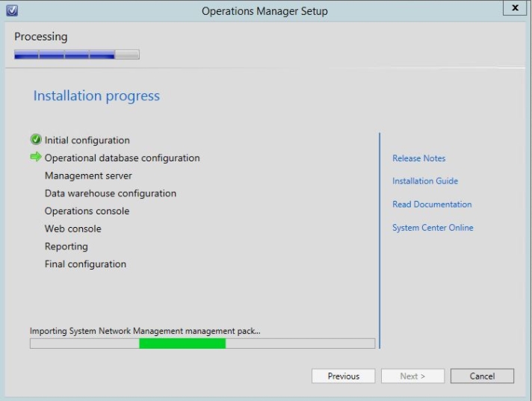Click the Operations Manager Setup title bar icon
The width and height of the screenshot is (532, 401).
pyautogui.click(x=10, y=11)
